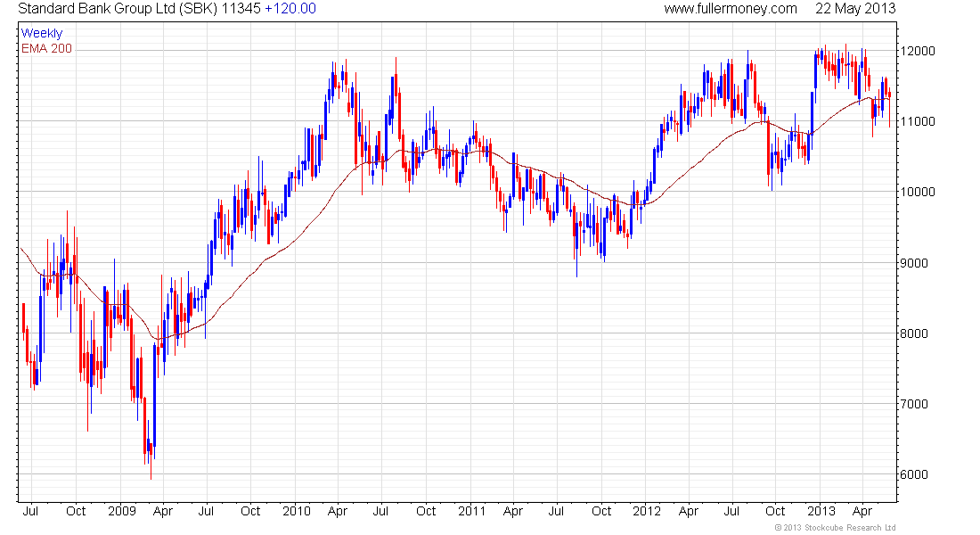Click the 'Jul' label between 2010 and 2011
The width and height of the screenshot is (980, 535).
(380, 511)
